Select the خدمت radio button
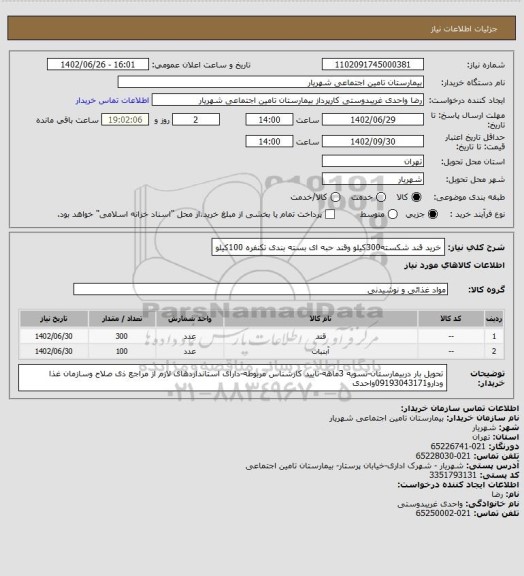The image size is (524, 576). pyautogui.click(x=381, y=197)
